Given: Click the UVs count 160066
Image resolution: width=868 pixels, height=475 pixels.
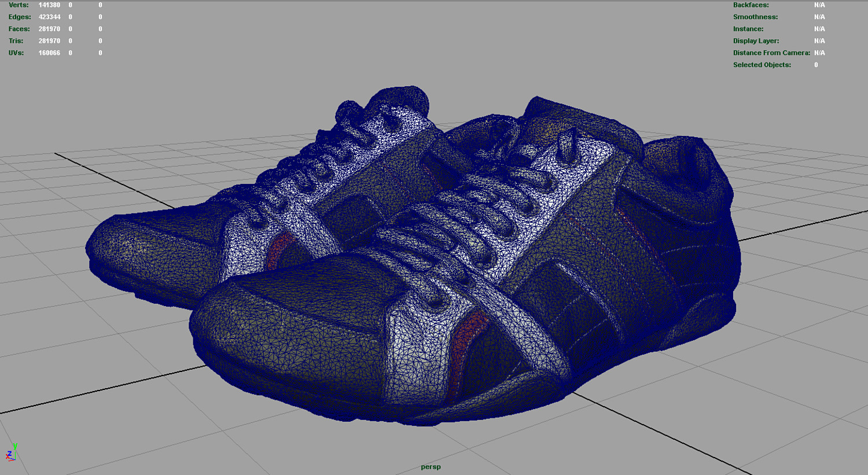Looking at the screenshot, I should pyautogui.click(x=49, y=53).
